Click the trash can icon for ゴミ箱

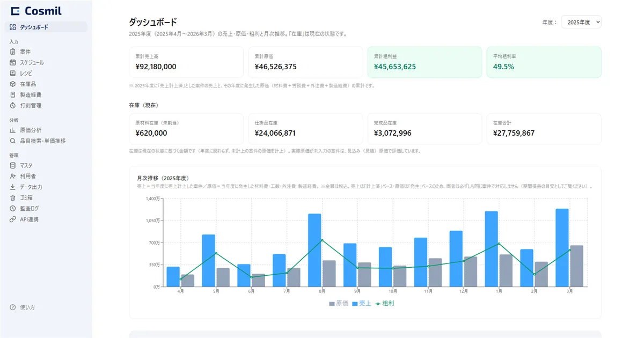coord(13,198)
